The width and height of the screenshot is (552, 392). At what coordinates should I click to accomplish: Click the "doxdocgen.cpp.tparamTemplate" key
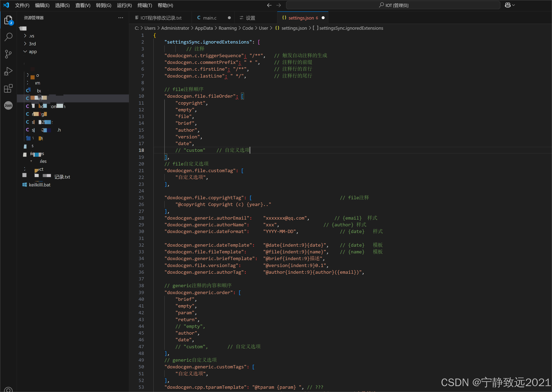click(205, 387)
